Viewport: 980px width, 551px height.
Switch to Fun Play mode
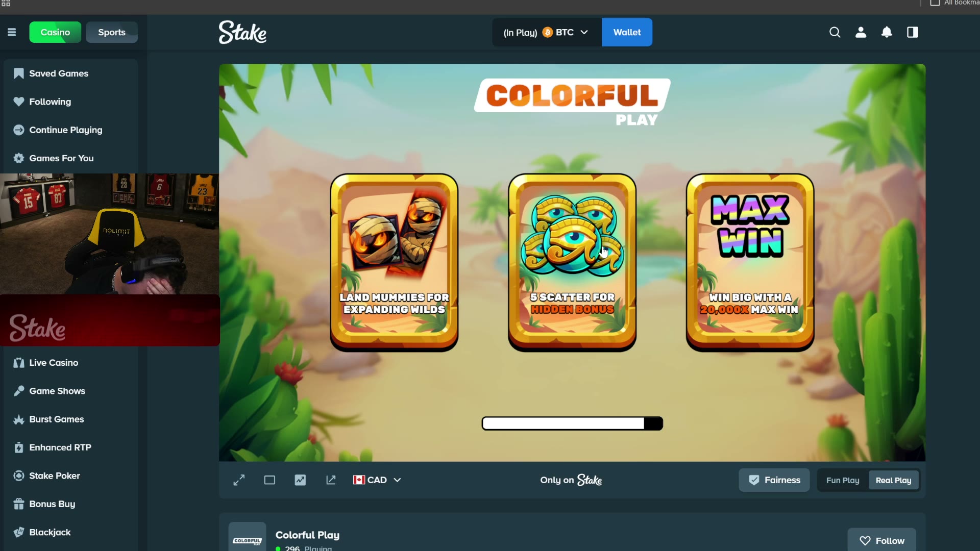843,480
